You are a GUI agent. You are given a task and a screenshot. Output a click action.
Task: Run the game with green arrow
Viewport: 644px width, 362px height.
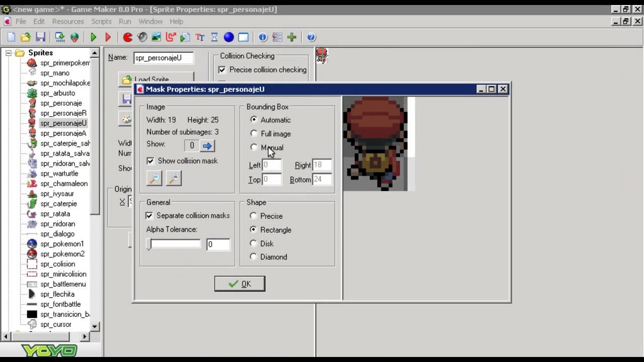coord(93,37)
